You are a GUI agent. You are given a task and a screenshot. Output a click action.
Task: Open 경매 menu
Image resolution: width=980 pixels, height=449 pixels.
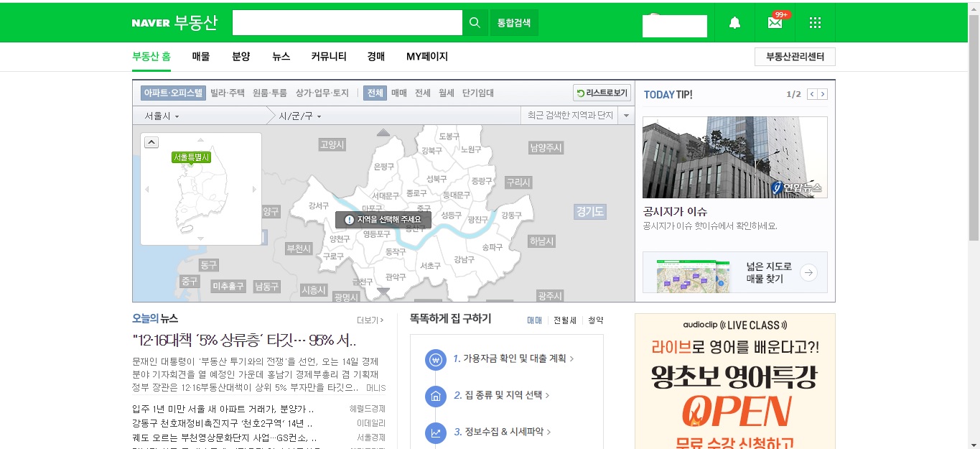click(x=376, y=57)
